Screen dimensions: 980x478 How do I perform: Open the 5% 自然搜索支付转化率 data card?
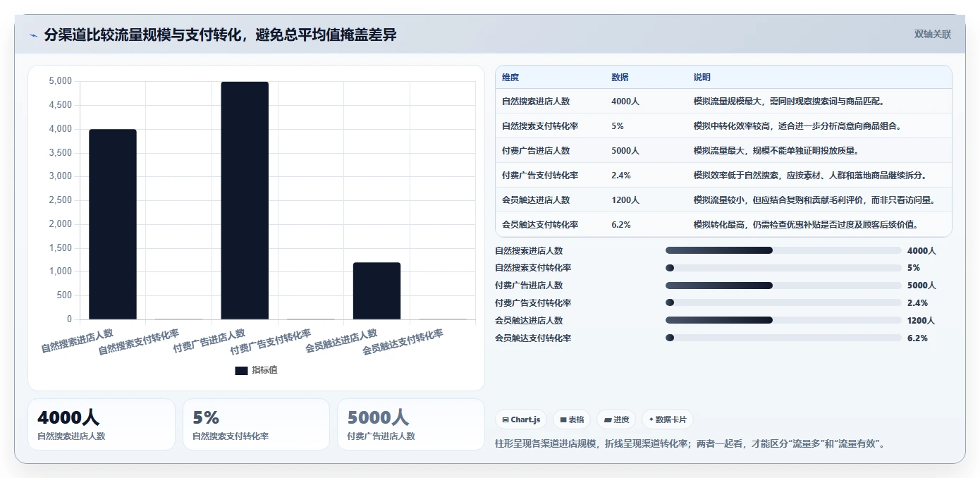tap(256, 424)
